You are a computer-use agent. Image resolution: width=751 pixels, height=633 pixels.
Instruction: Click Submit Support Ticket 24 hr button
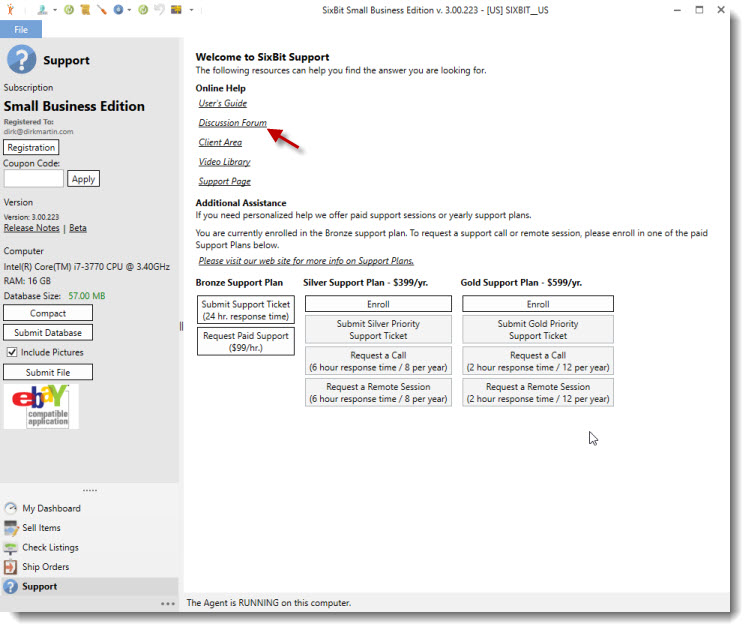(246, 310)
